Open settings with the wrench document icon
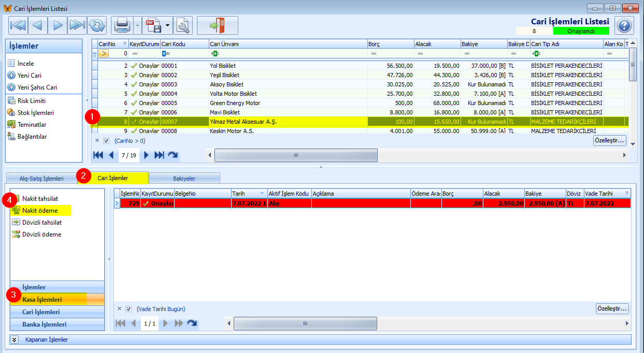 [x=183, y=25]
